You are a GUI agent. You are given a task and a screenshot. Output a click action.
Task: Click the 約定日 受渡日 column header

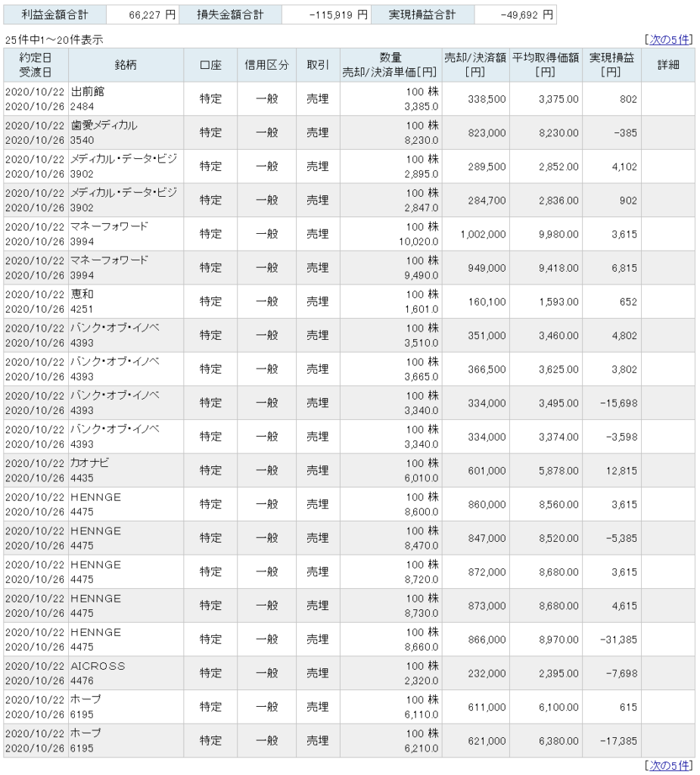point(35,65)
